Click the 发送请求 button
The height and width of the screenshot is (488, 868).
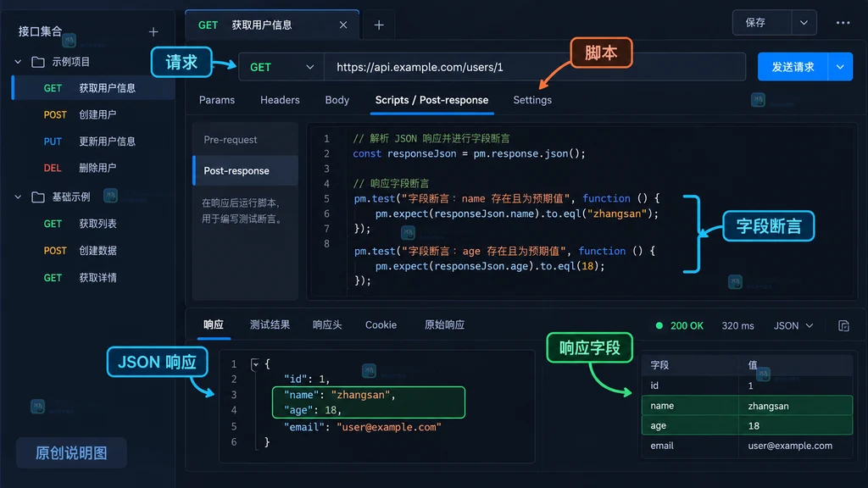pos(793,67)
